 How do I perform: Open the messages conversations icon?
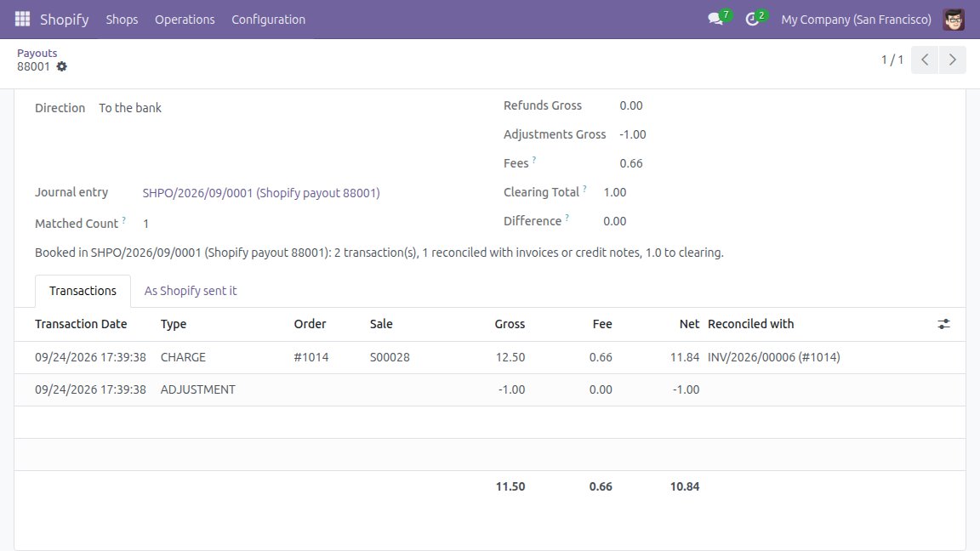tap(715, 20)
